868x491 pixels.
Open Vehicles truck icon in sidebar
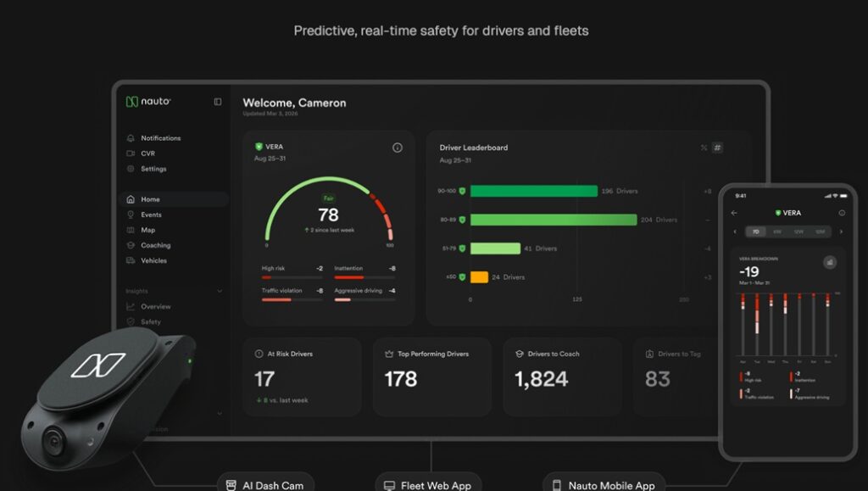(x=131, y=260)
